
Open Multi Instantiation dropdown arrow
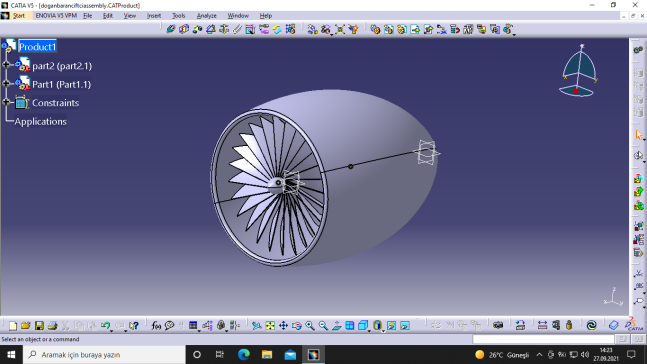[x=514, y=35]
